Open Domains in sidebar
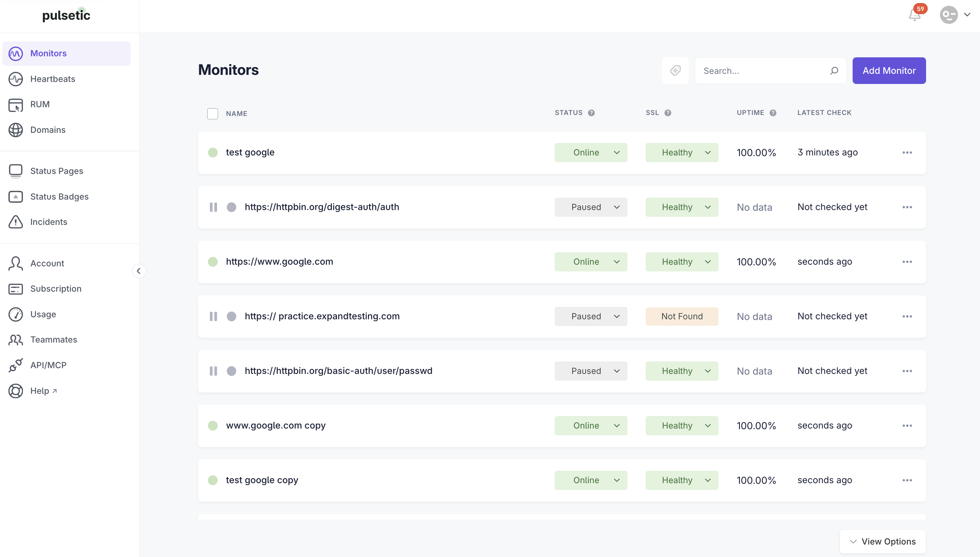The width and height of the screenshot is (980, 557). coord(66,130)
